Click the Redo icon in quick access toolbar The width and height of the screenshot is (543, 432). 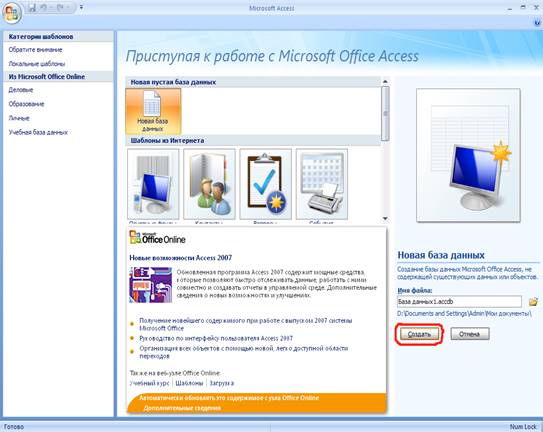(60, 7)
